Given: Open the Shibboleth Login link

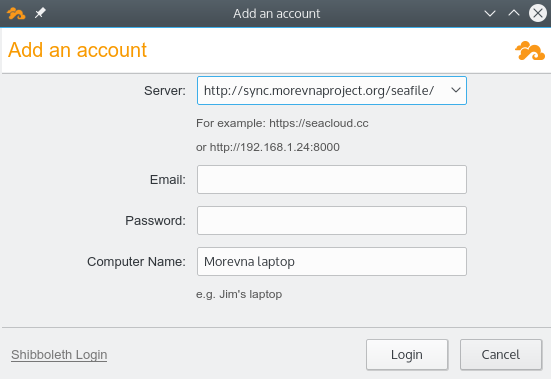Looking at the screenshot, I should point(59,355).
